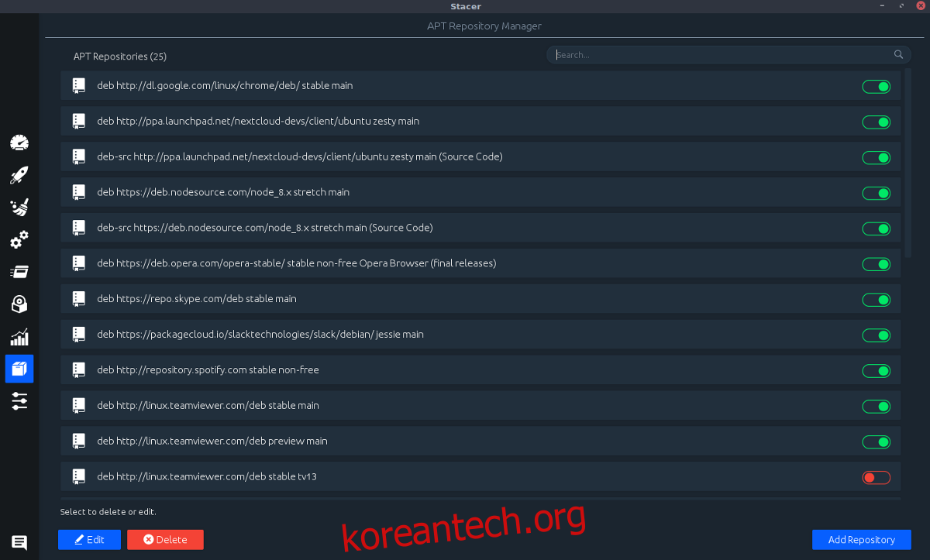Toggle deb-src nextcloud-devs Source Code repository
This screenshot has height=560, width=930.
point(877,158)
